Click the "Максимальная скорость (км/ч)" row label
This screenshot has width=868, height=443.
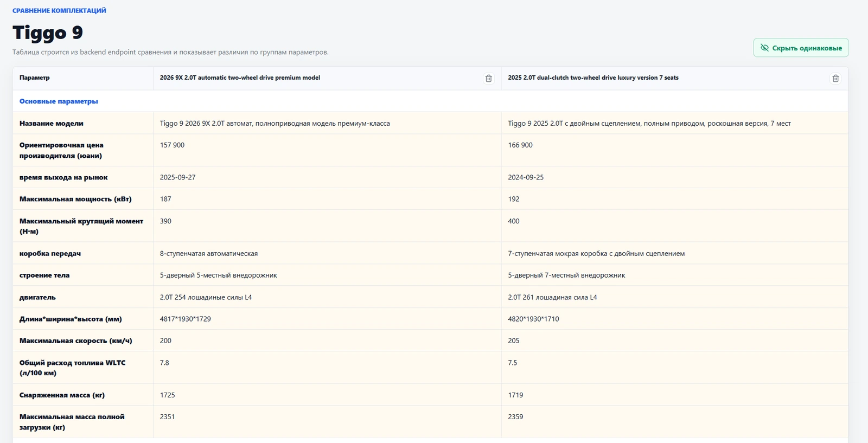click(76, 341)
